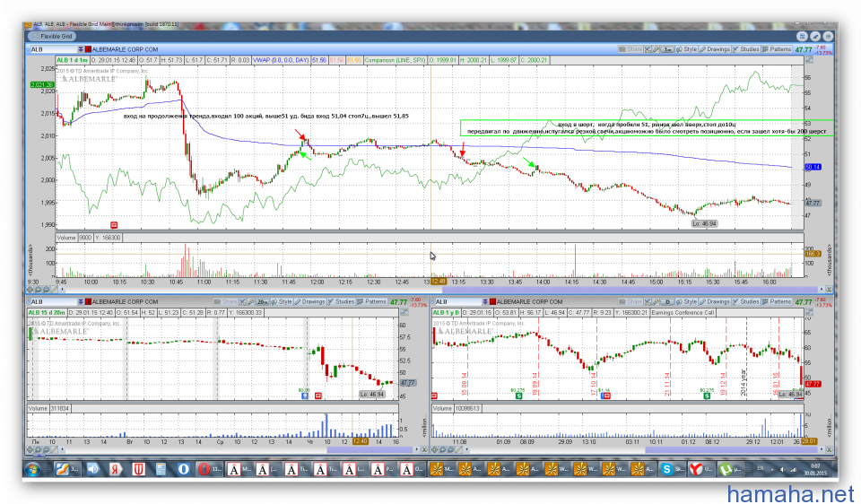This screenshot has height=504, width=861.
Task: Click the ALB 1 d 1m chart label
Action: point(73,60)
